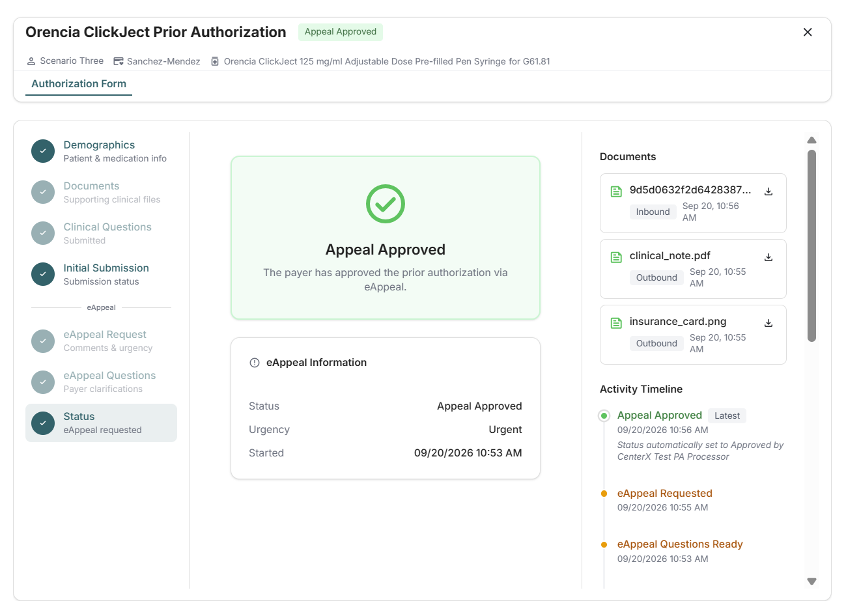The height and width of the screenshot is (616, 846).
Task: Download the 9d5d0632f2d6428387 document
Action: (x=768, y=191)
